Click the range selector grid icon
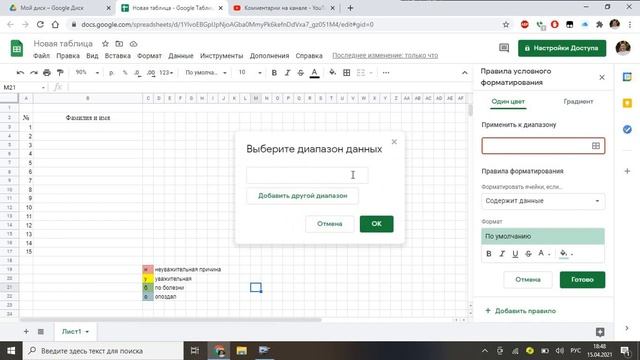This screenshot has height=360, width=640. click(596, 146)
